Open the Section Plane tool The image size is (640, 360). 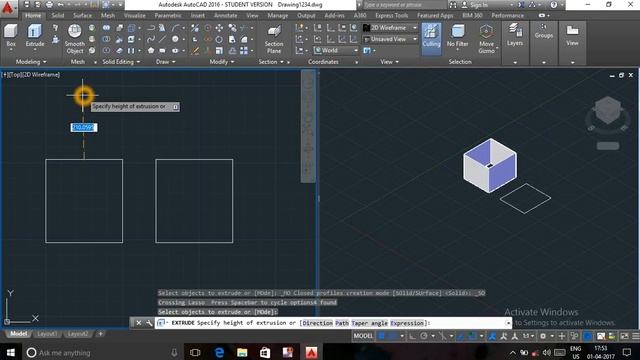pos(274,39)
